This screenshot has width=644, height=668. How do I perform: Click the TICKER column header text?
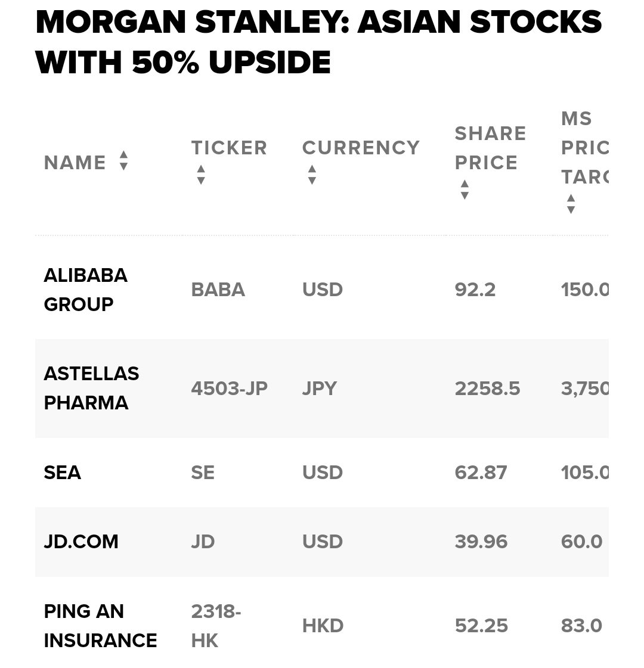(229, 148)
